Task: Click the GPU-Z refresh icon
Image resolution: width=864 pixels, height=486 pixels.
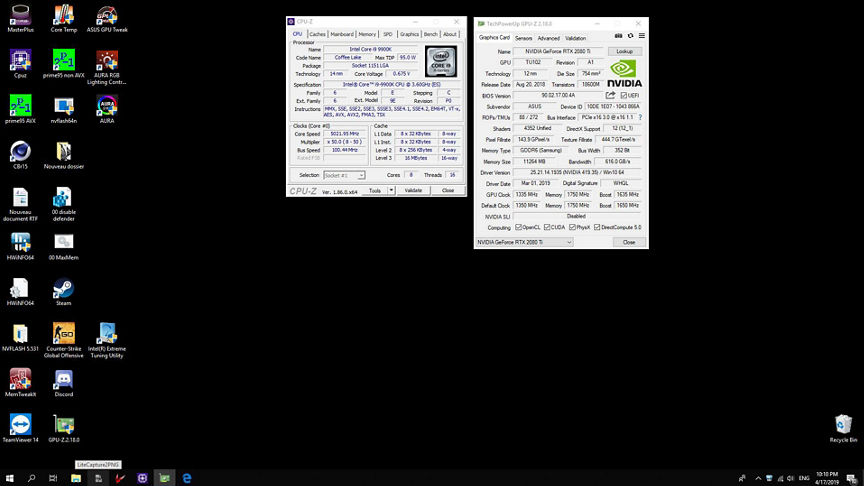Action: pos(628,38)
